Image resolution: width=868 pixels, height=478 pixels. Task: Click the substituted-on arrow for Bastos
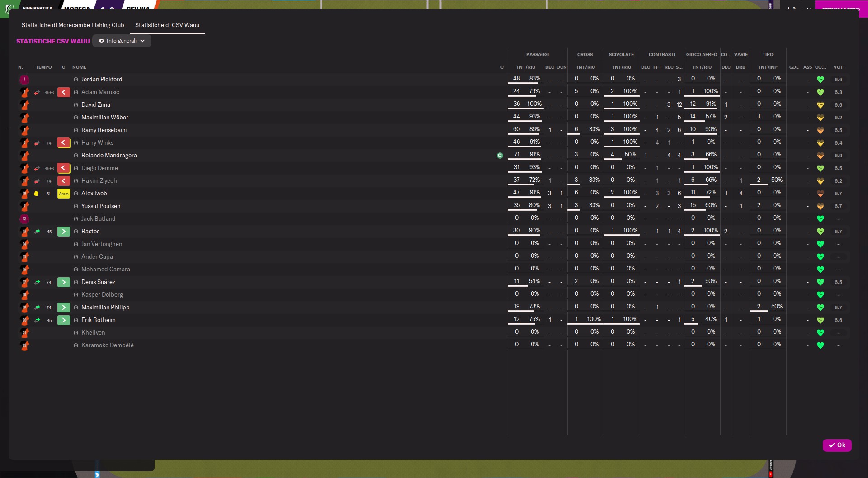(64, 232)
